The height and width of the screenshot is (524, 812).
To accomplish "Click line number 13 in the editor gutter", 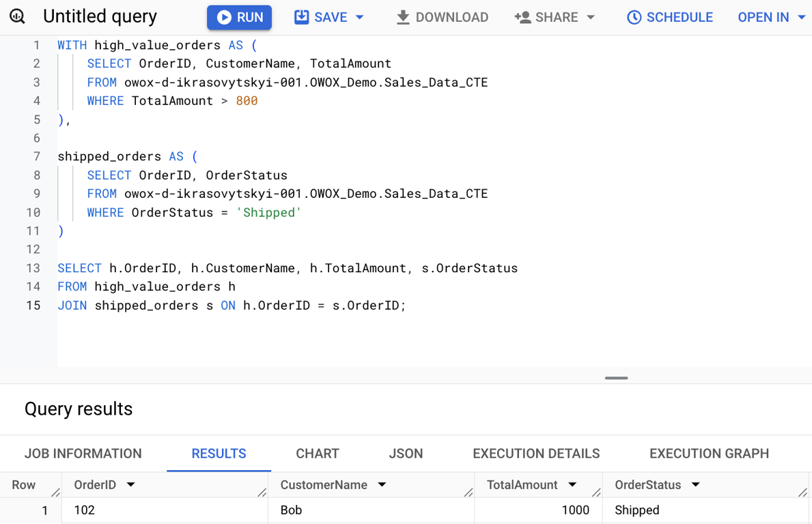I will pos(33,268).
